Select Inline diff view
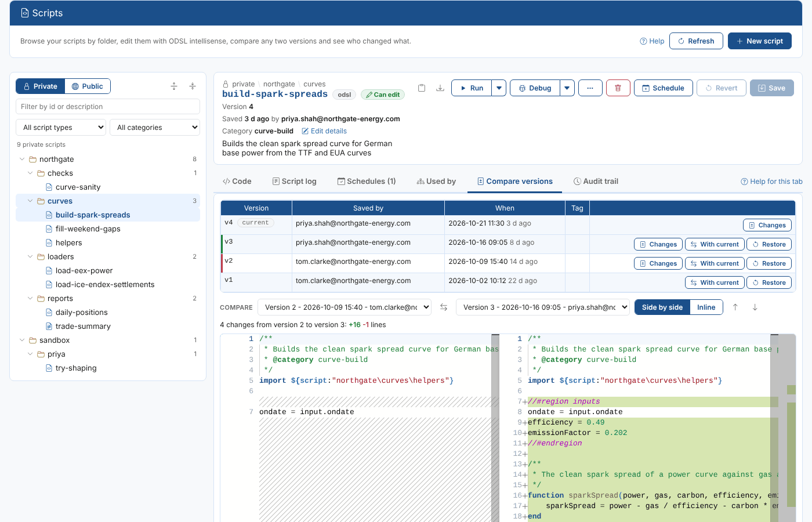The image size is (812, 522). click(706, 307)
